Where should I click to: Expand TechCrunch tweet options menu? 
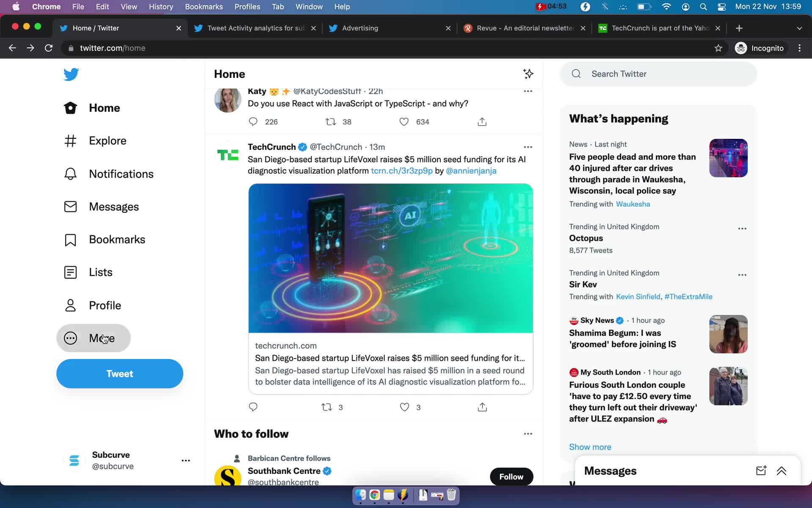coord(526,147)
